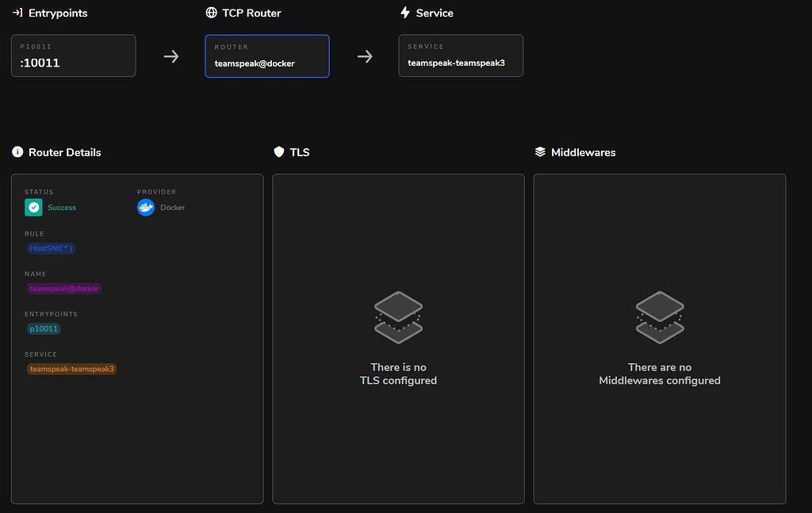Click the Middlewares stacked layers icon

pos(541,151)
